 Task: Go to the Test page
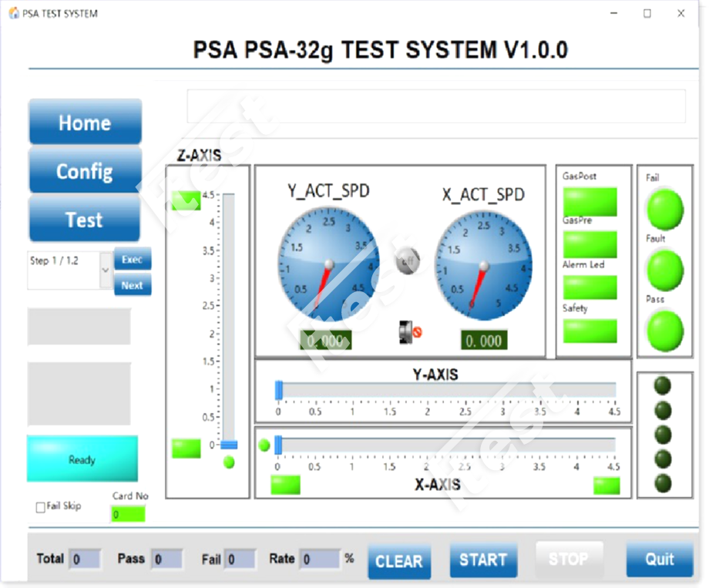85,220
